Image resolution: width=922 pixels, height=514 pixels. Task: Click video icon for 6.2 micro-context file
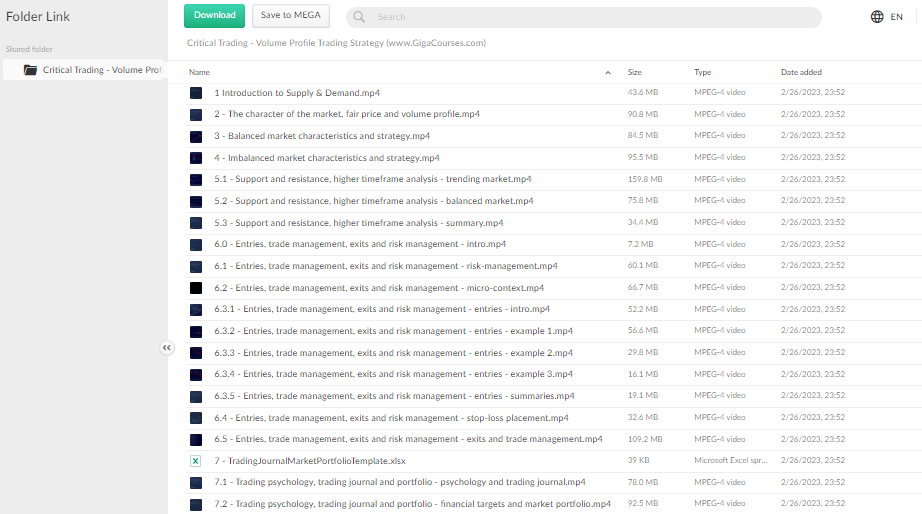point(196,288)
